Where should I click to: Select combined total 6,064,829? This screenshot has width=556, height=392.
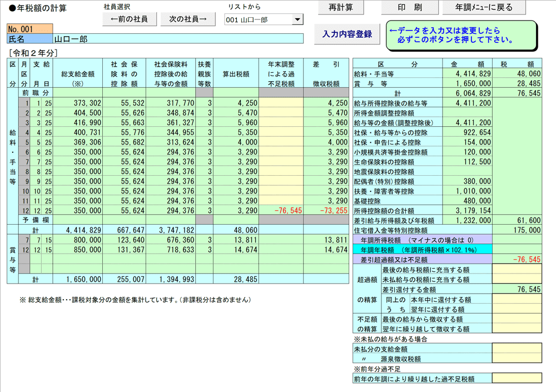[x=468, y=93]
